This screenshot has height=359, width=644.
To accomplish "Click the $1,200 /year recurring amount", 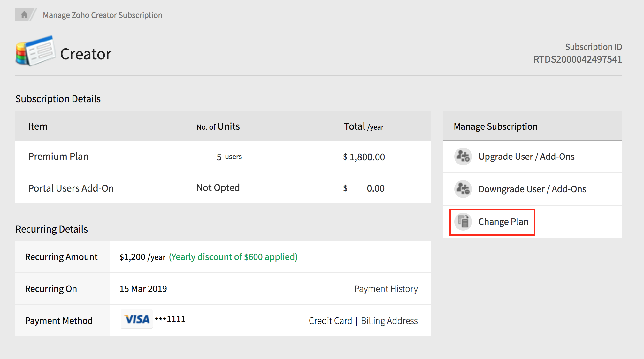I will (142, 257).
